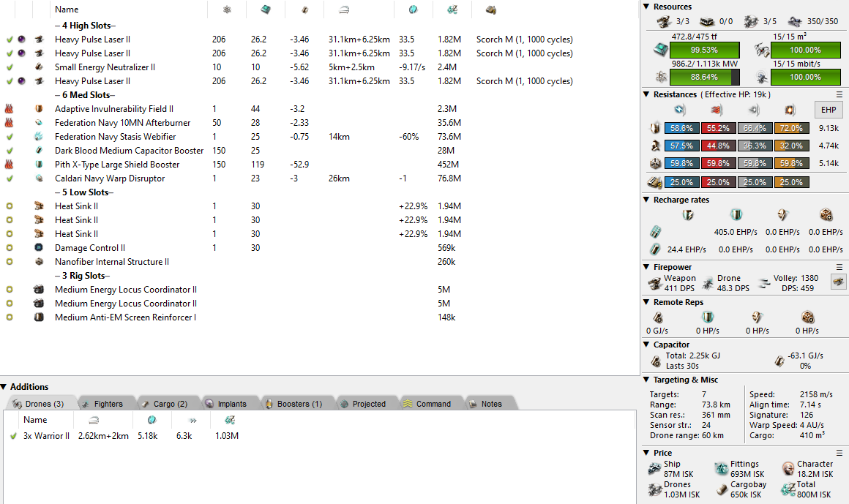The height and width of the screenshot is (504, 849).
Task: Select the Medium Anti-EM Screen Reinforcer I row
Action: point(125,317)
